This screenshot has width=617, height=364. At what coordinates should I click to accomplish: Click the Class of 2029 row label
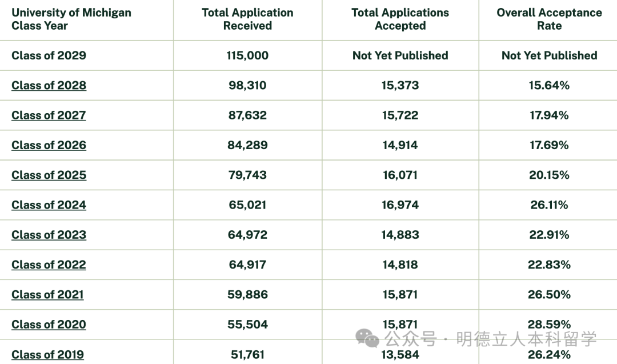pos(49,55)
